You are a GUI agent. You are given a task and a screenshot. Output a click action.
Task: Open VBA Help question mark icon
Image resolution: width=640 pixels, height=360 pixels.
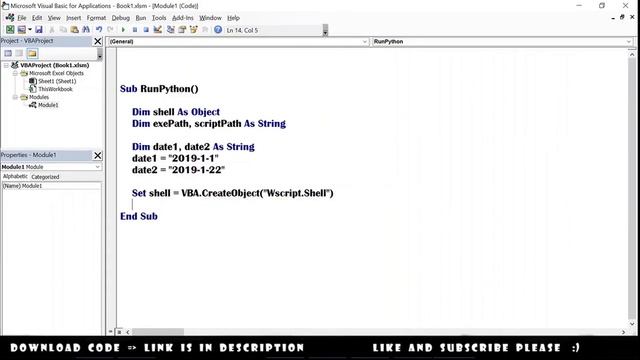218,30
